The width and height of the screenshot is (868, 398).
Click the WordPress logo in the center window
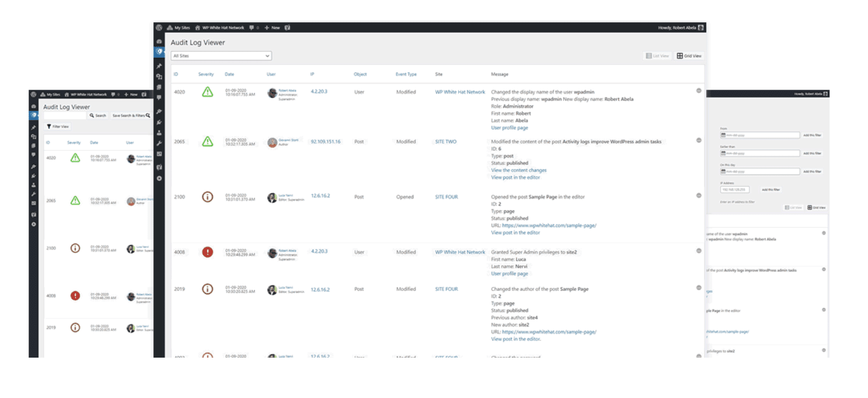tap(159, 27)
